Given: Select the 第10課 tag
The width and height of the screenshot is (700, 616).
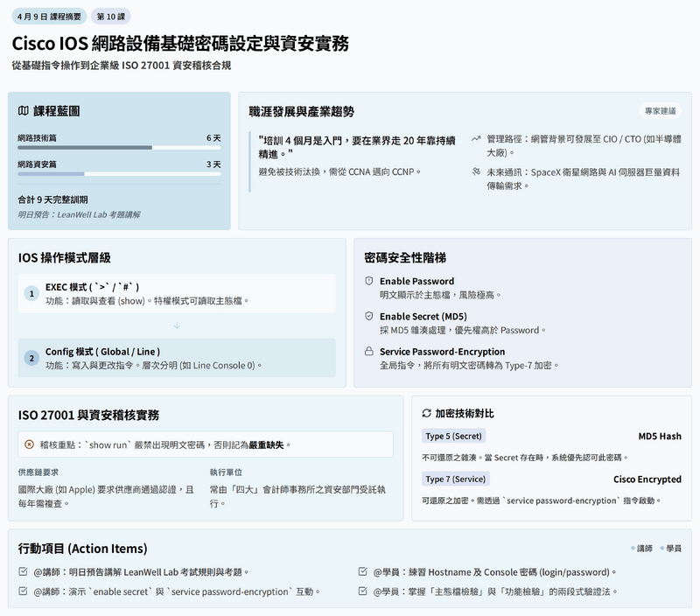Looking at the screenshot, I should [111, 16].
